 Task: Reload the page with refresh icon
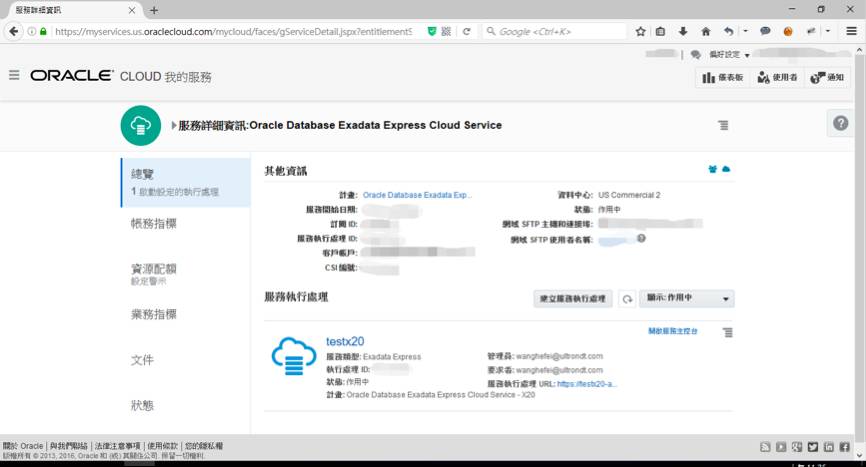pyautogui.click(x=467, y=31)
